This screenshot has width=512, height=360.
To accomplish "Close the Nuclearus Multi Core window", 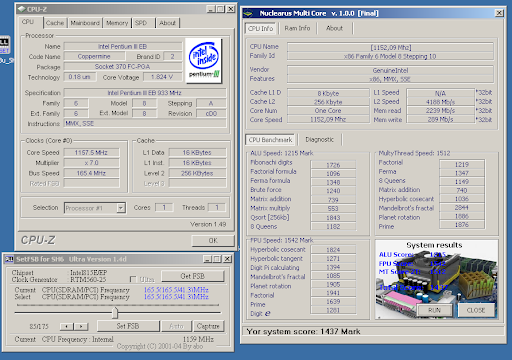I will [499, 13].
